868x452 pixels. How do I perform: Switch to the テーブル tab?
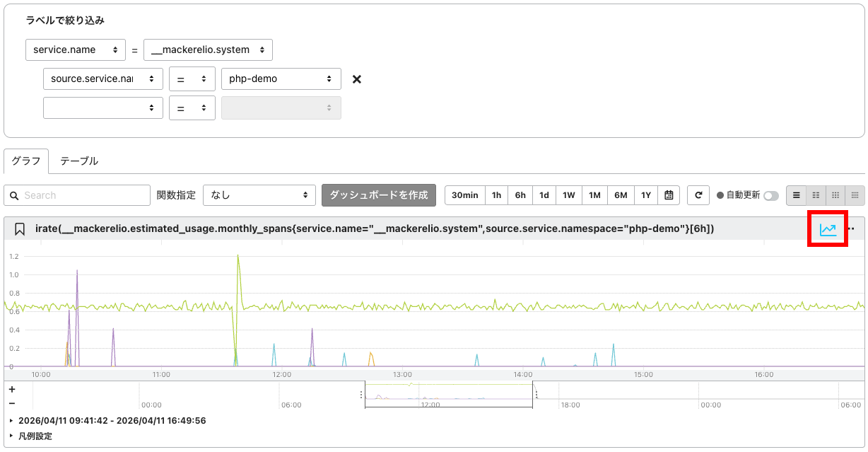79,161
